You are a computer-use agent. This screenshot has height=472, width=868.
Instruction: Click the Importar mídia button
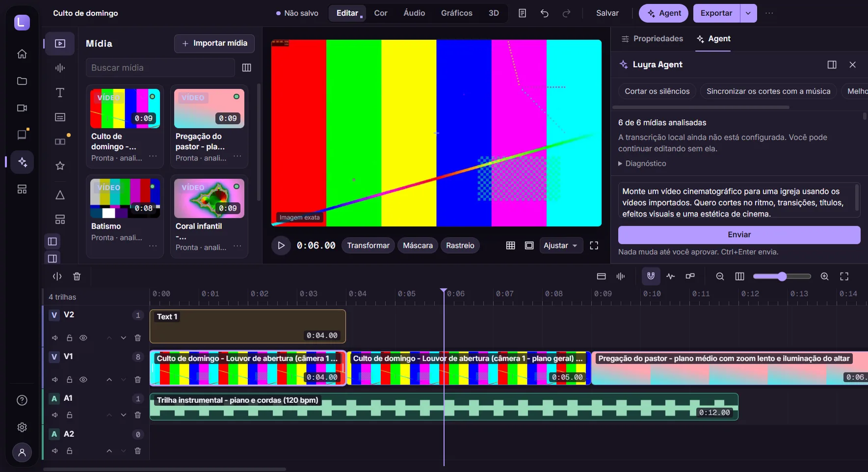click(x=214, y=43)
